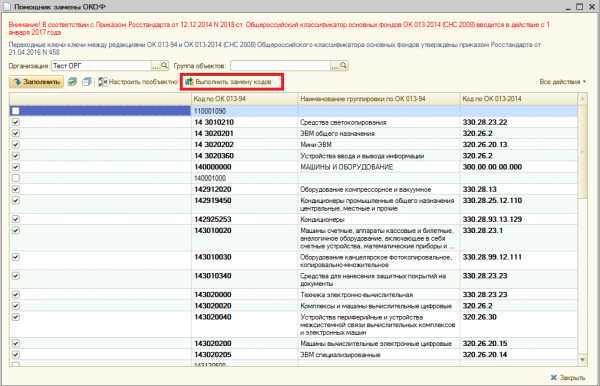Toggle checkbox for ЭВМ специализированные row

15,354
